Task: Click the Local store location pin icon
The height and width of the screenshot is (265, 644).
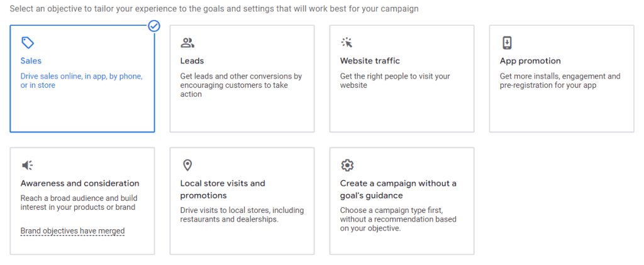Action: click(x=187, y=165)
